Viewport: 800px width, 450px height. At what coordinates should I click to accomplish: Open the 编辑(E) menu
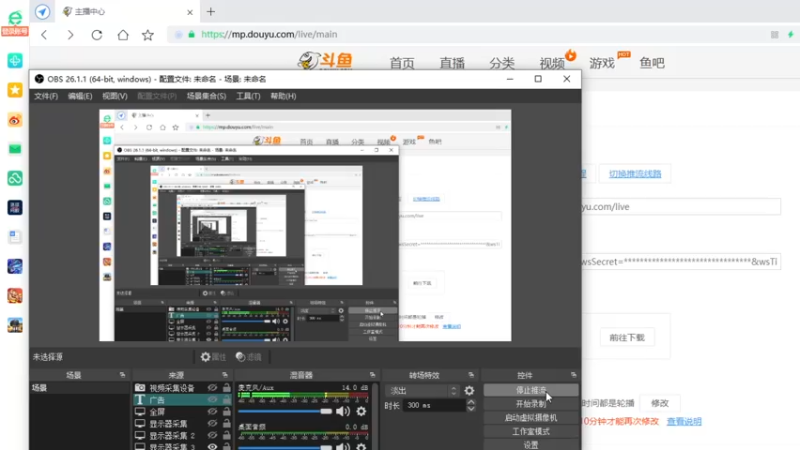tap(80, 96)
